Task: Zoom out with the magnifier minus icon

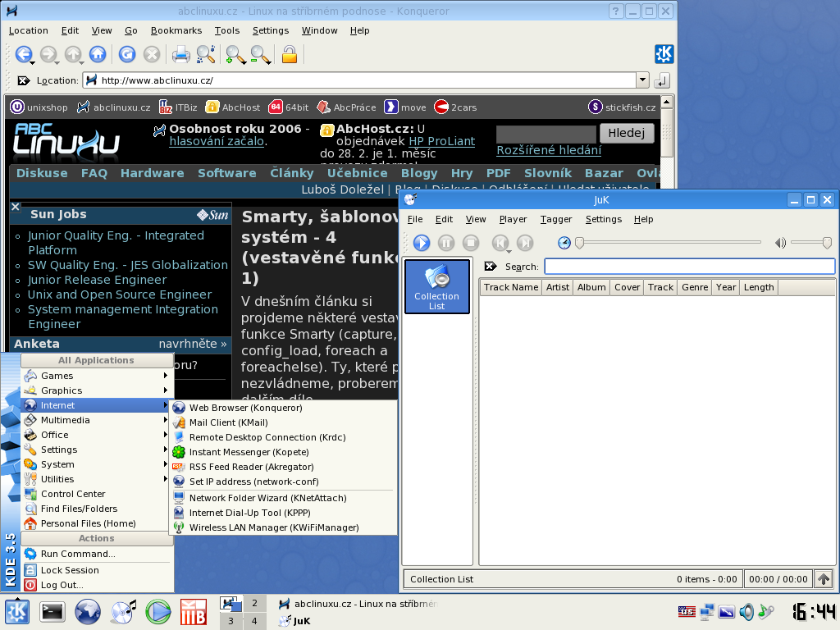Action: tap(260, 55)
